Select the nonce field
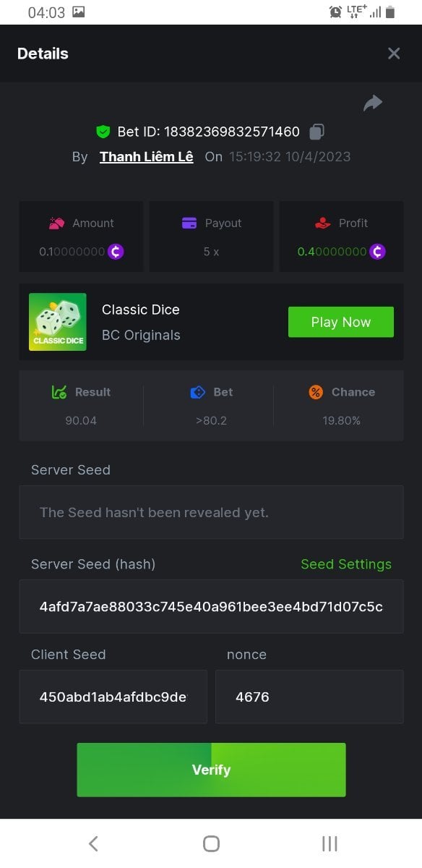 [x=309, y=697]
